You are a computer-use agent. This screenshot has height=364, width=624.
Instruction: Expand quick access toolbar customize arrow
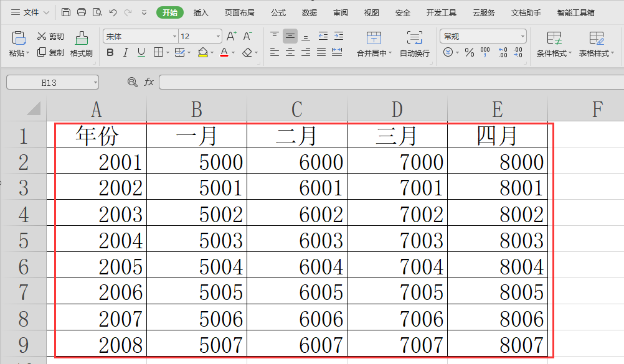[x=144, y=12]
